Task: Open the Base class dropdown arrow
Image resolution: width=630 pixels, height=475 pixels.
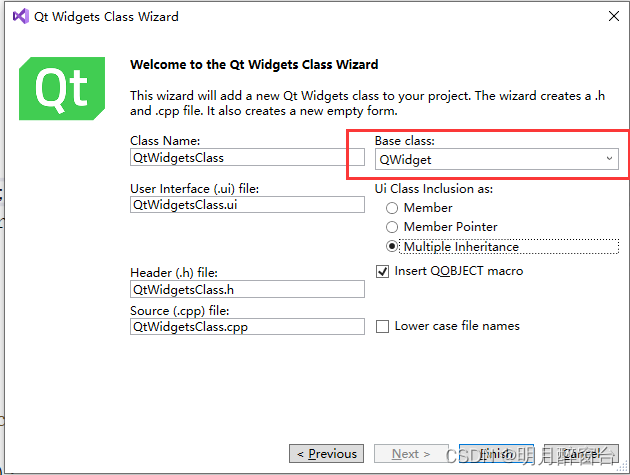Action: click(x=609, y=159)
